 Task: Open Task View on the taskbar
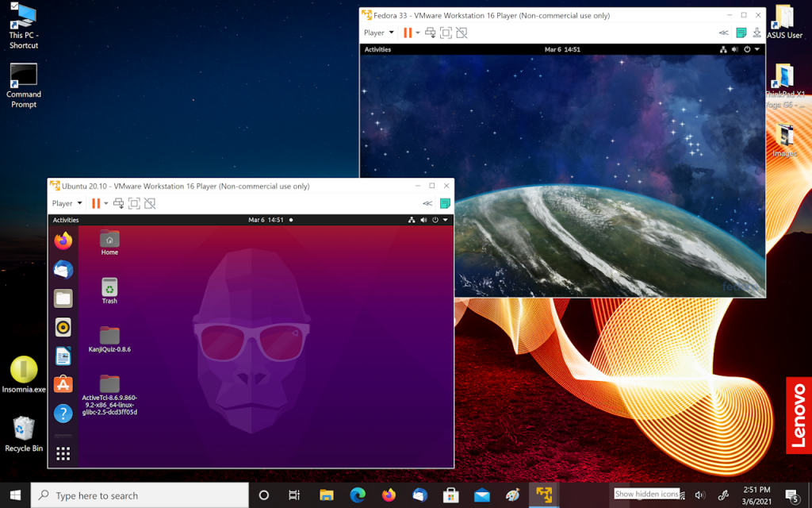point(294,495)
